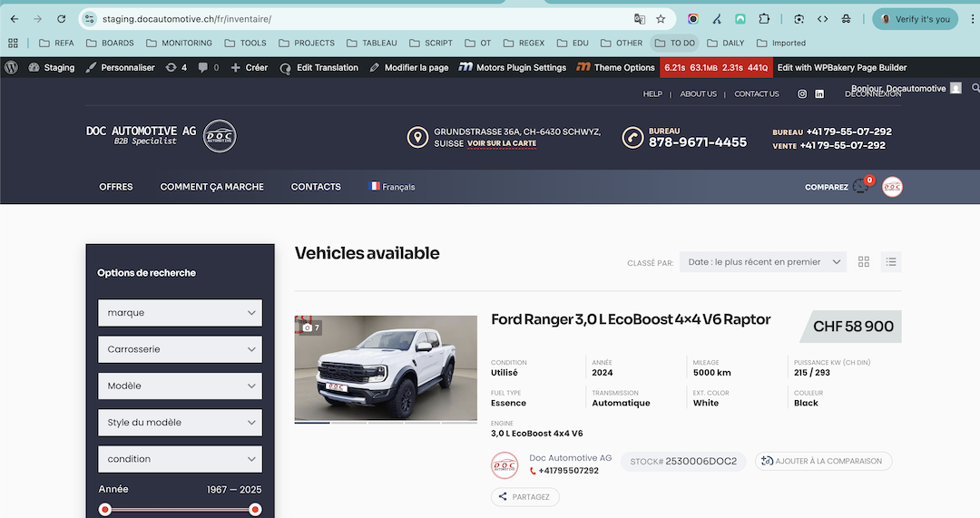This screenshot has width=980, height=518.
Task: Expand the Modèle dropdown
Action: coord(180,386)
